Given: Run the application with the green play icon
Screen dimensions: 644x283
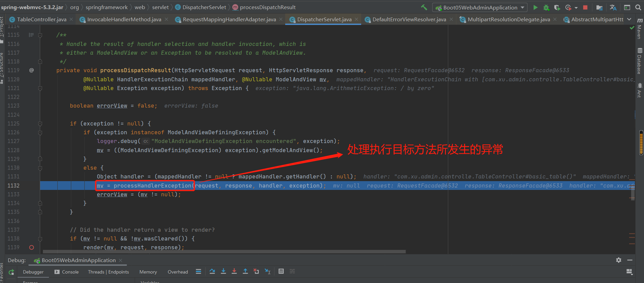Looking at the screenshot, I should [x=535, y=7].
